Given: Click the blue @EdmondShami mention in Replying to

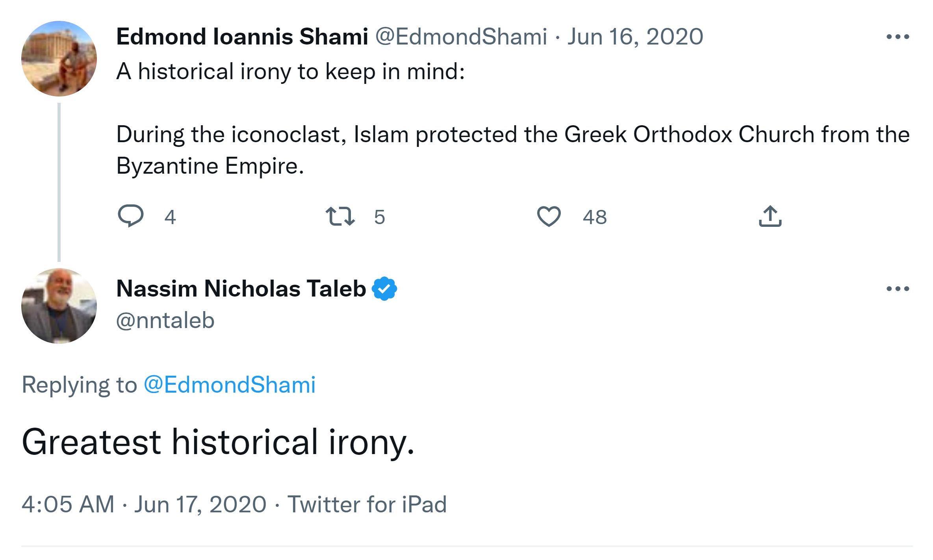Looking at the screenshot, I should (x=230, y=384).
